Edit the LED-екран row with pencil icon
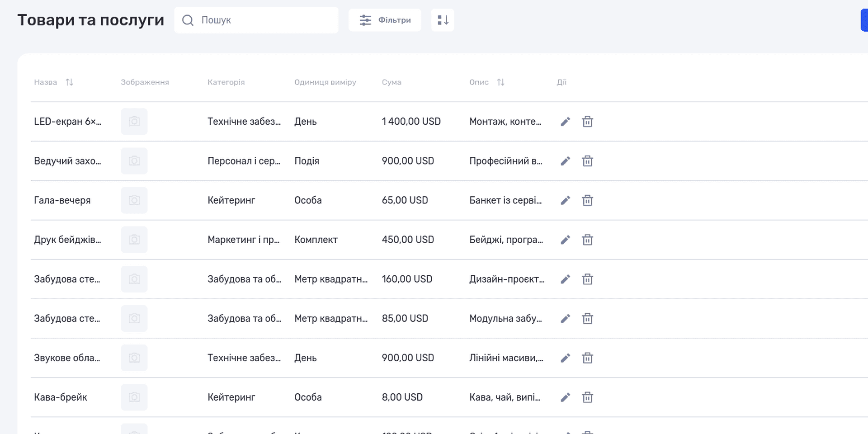Image resolution: width=868 pixels, height=434 pixels. 565,122
